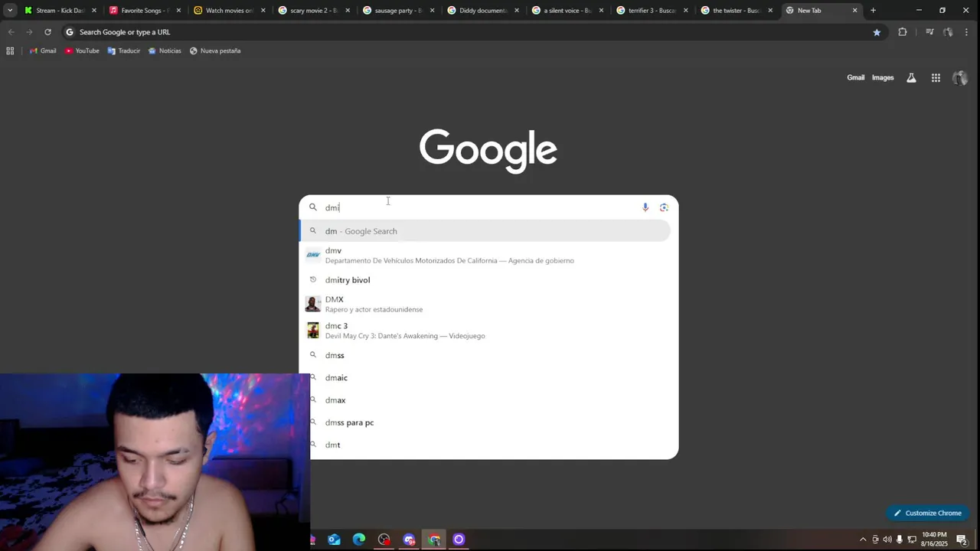
Task: Search by image with the Lens icon
Action: (664, 207)
